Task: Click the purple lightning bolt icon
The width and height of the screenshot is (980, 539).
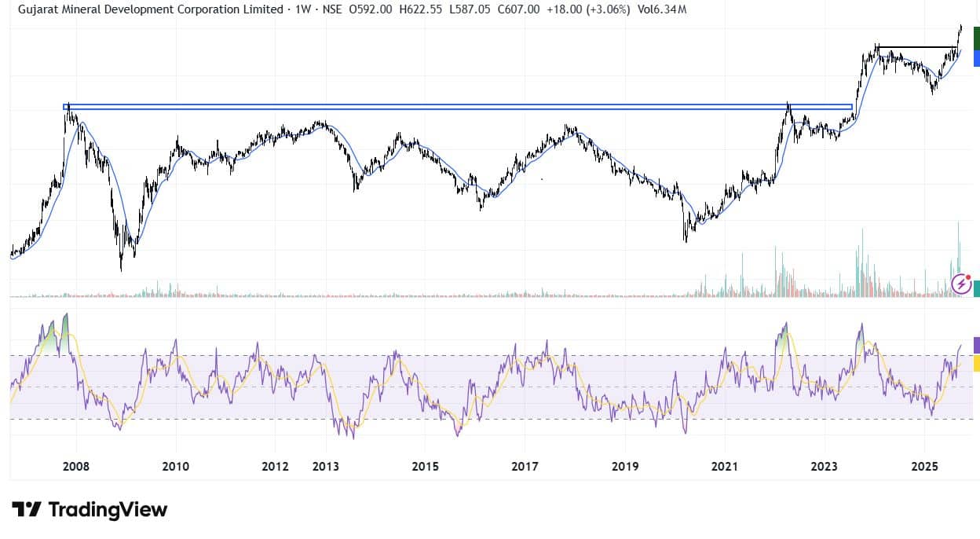Action: pyautogui.click(x=961, y=284)
